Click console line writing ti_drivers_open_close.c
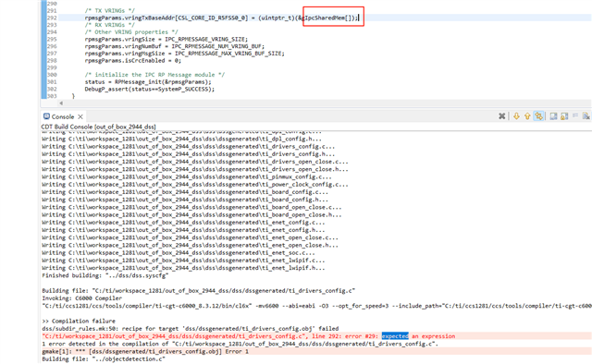 pos(195,162)
